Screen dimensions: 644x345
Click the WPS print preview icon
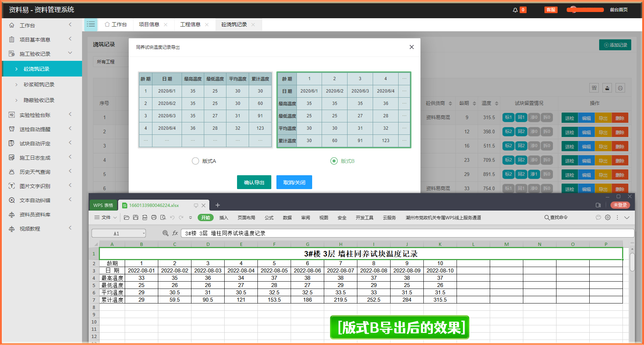coord(163,217)
